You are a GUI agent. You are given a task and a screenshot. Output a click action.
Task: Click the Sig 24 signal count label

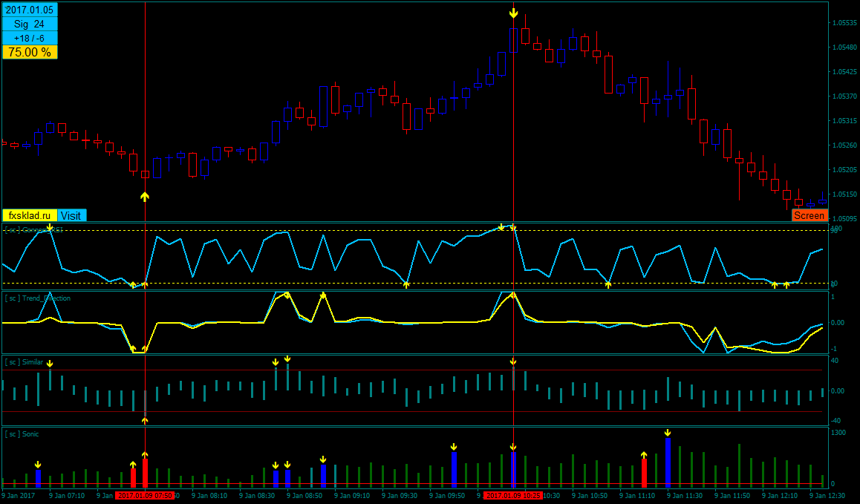30,24
